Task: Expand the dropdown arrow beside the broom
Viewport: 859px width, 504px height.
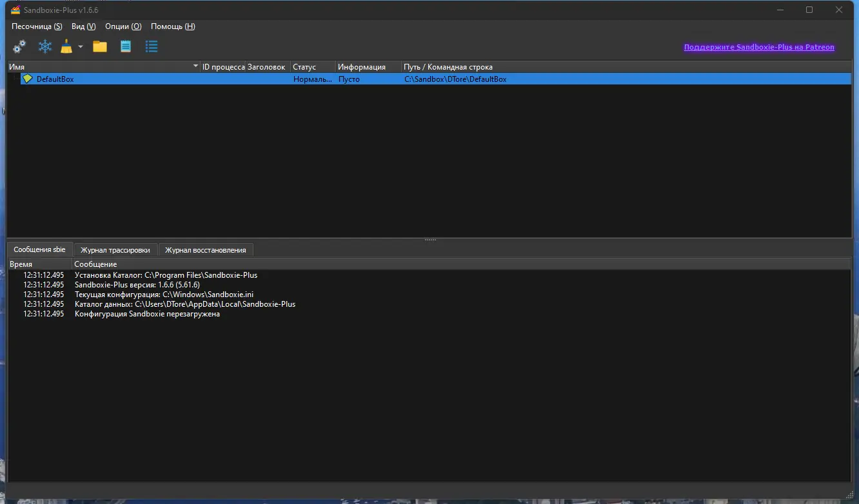Action: point(81,47)
